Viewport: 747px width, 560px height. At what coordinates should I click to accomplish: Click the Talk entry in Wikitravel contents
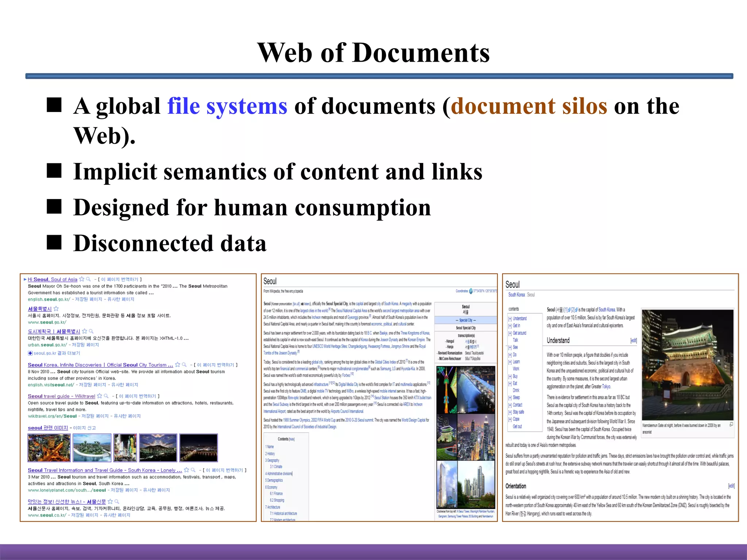(515, 340)
